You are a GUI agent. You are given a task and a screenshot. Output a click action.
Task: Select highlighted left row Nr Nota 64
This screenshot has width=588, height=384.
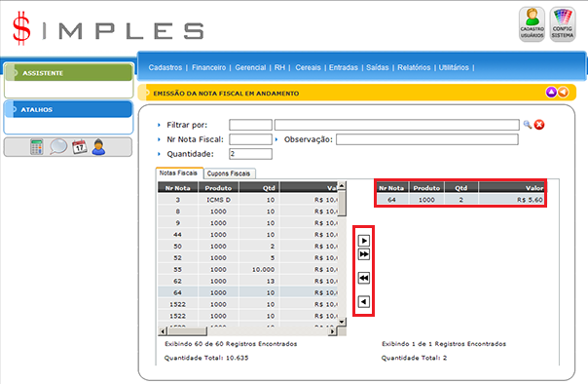tap(248, 292)
